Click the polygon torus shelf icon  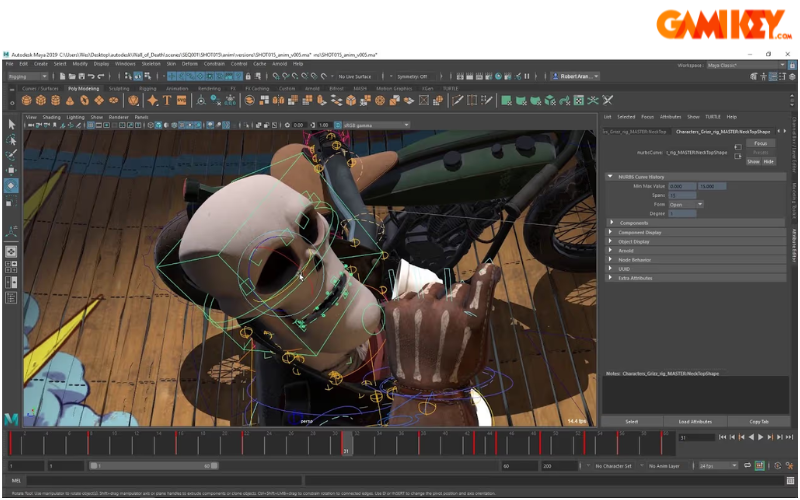click(x=85, y=101)
